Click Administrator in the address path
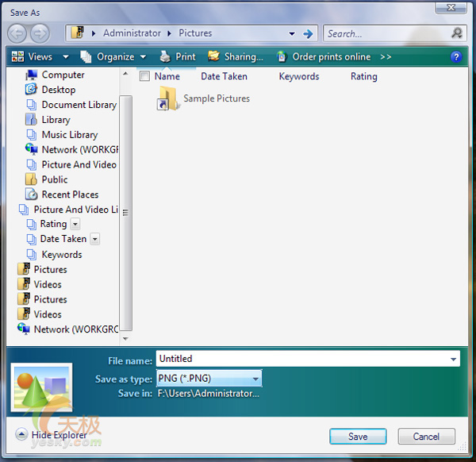 [x=132, y=33]
